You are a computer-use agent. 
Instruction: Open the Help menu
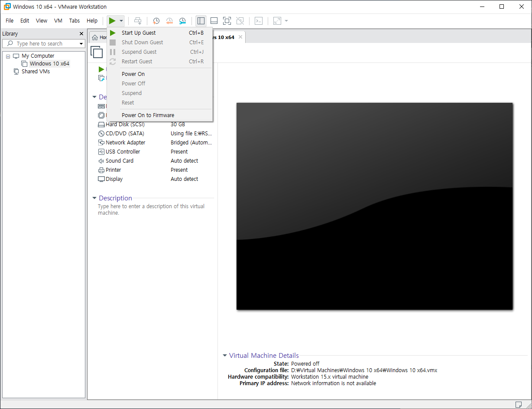click(x=92, y=21)
